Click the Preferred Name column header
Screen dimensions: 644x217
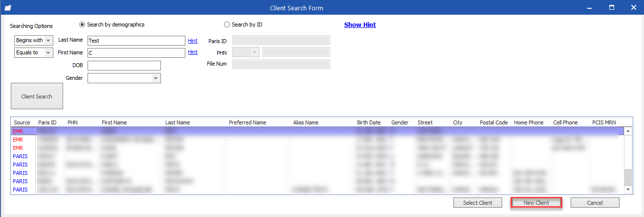[x=247, y=122]
